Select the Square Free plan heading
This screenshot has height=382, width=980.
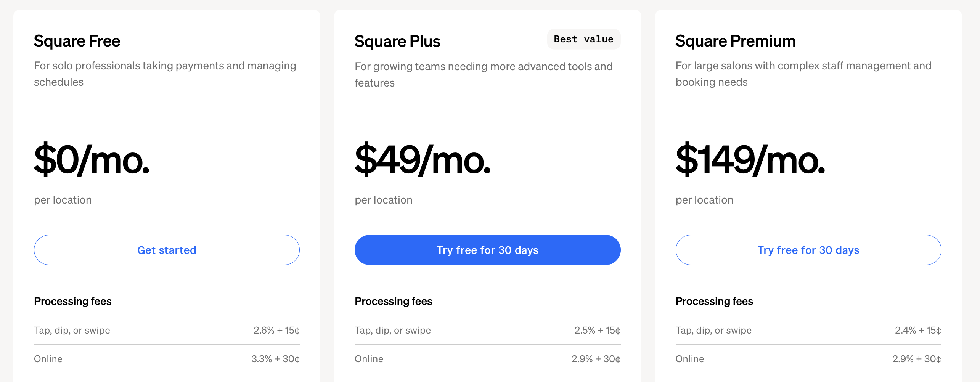(77, 41)
